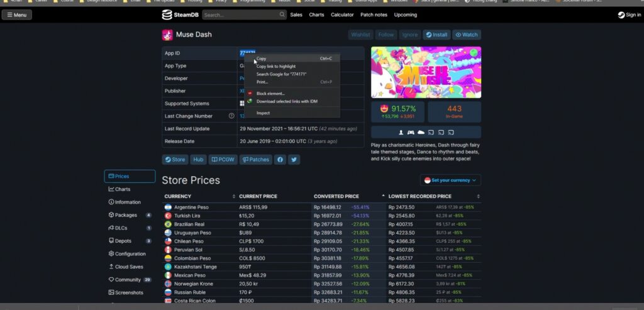This screenshot has height=310, width=644.
Task: Click the Steam Sign in icon
Action: pos(621,15)
